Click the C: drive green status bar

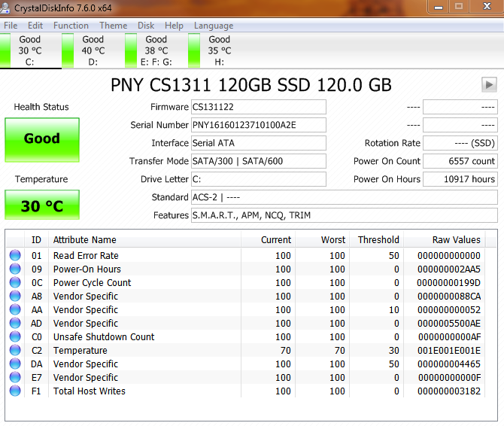point(5,50)
